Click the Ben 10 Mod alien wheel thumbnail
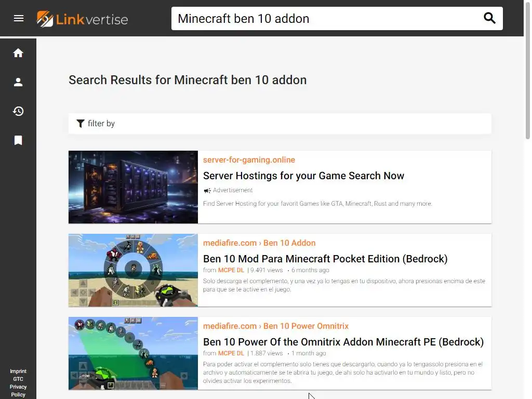Image resolution: width=532 pixels, height=399 pixels. [x=133, y=270]
